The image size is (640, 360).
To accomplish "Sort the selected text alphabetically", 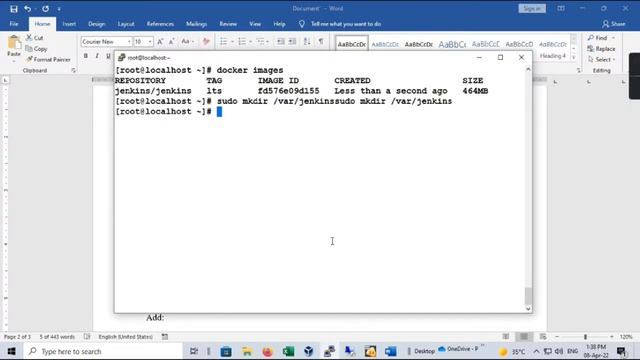I will (x=307, y=42).
